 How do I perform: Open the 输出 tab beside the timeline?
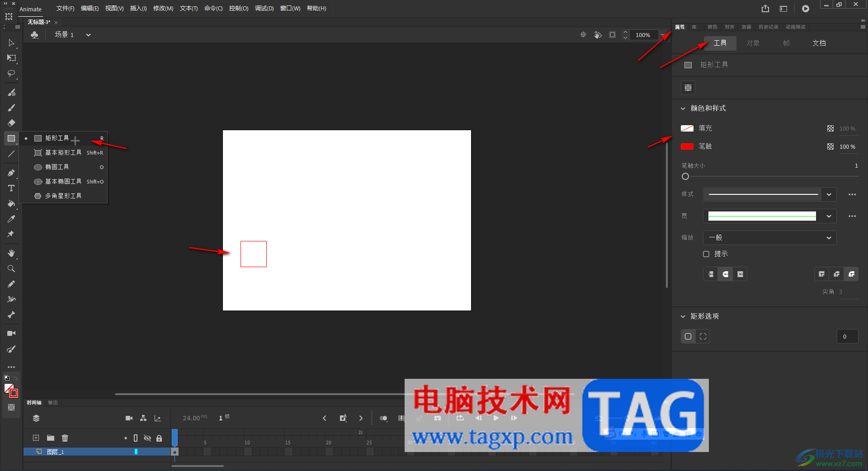(x=53, y=403)
